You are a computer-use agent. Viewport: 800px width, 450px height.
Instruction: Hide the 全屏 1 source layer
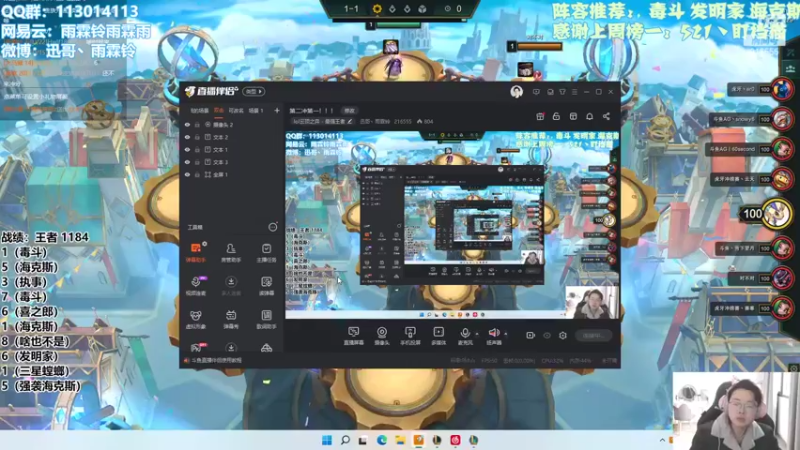click(x=187, y=174)
